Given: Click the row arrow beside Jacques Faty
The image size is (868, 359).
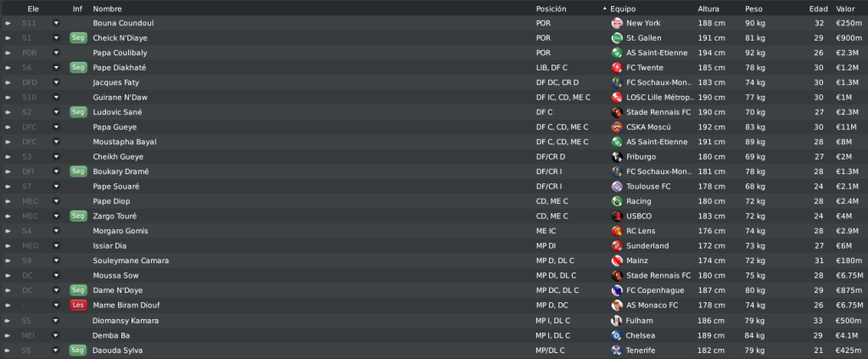Looking at the screenshot, I should point(8,82).
